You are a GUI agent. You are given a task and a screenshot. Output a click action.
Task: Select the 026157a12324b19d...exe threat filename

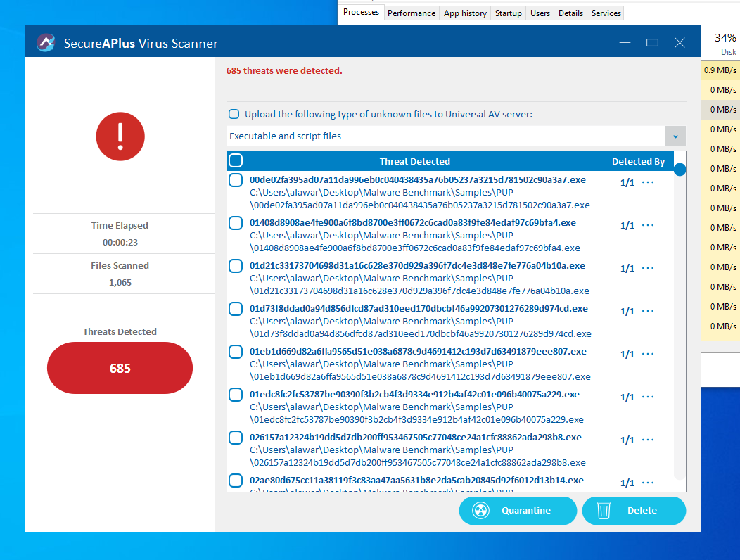pos(415,438)
